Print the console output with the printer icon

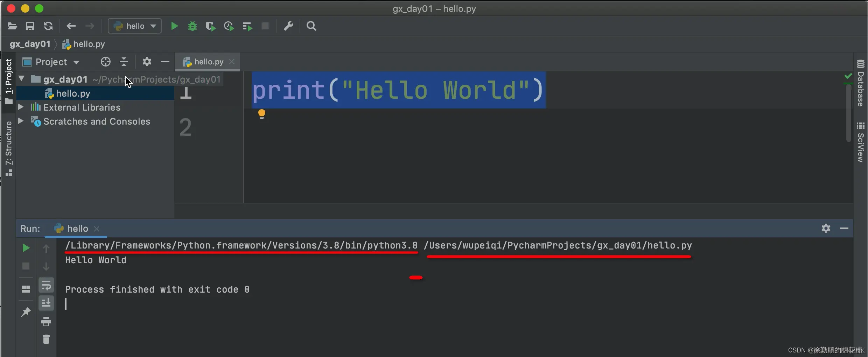pyautogui.click(x=46, y=321)
